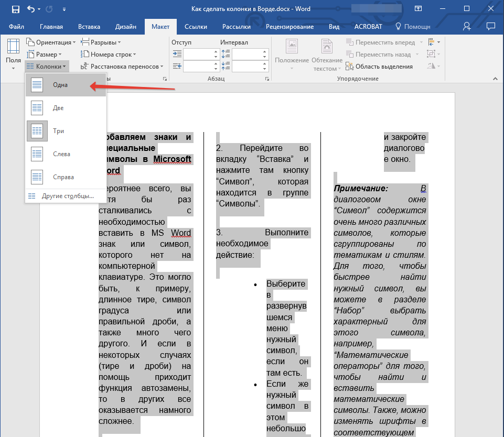The height and width of the screenshot is (437, 504).
Task: Click the share user icon
Action: point(467,26)
